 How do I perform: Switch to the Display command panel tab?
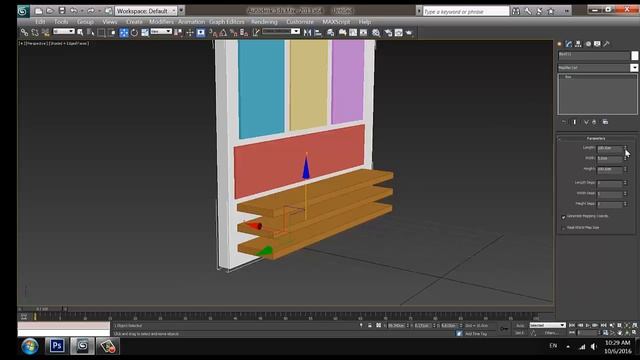597,44
